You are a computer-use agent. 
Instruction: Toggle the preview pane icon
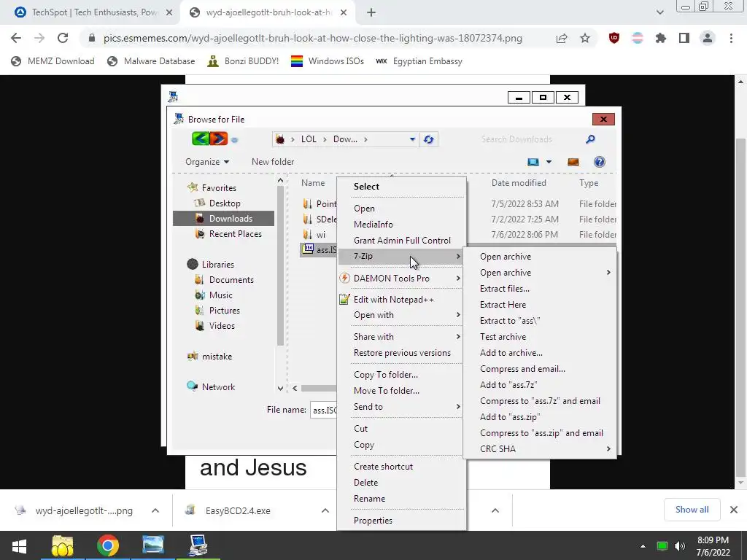coord(573,162)
